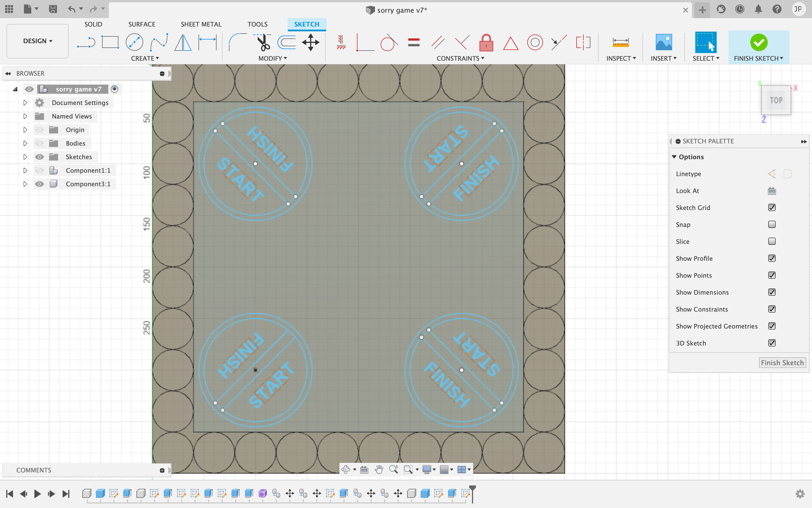Open the JP user profile
The height and width of the screenshot is (508, 812).
pyautogui.click(x=798, y=9)
